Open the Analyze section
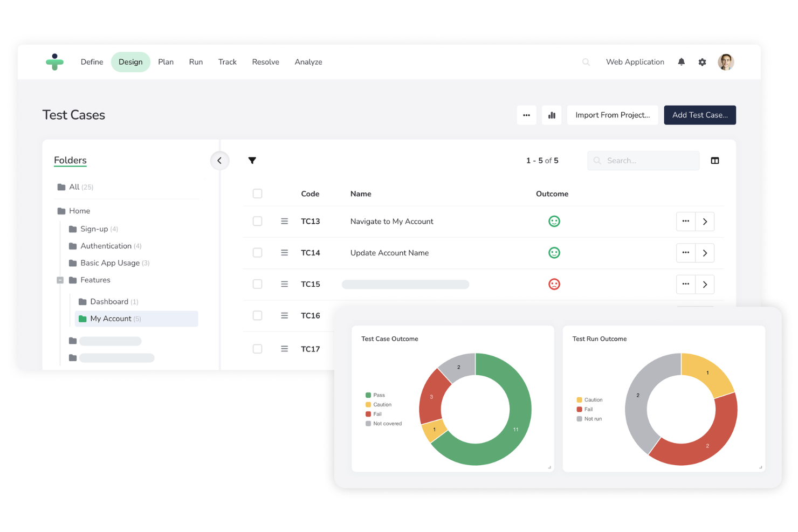The height and width of the screenshot is (532, 798). (308, 62)
